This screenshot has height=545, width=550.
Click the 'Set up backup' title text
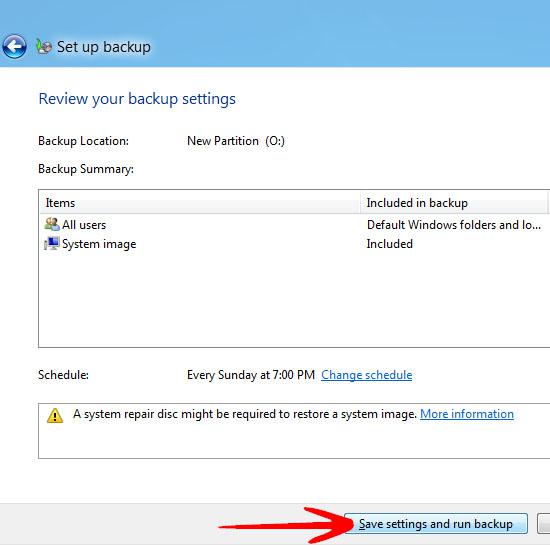(x=104, y=47)
